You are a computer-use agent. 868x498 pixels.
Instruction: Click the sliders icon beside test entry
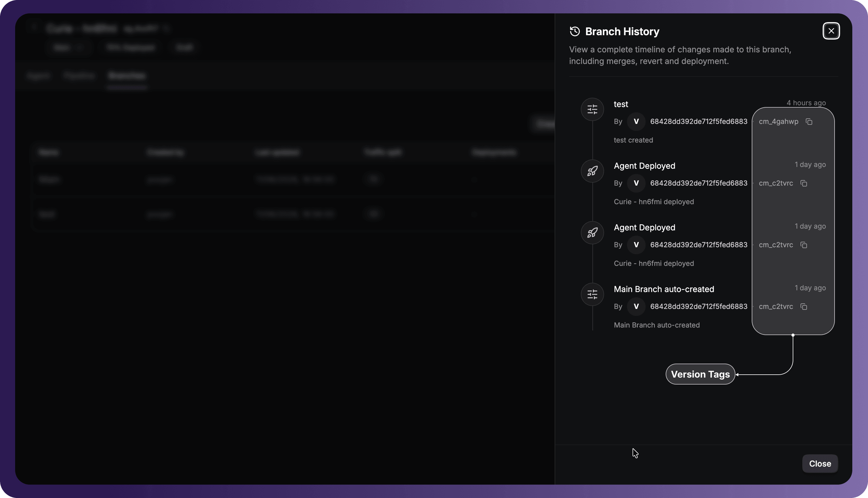tap(592, 109)
